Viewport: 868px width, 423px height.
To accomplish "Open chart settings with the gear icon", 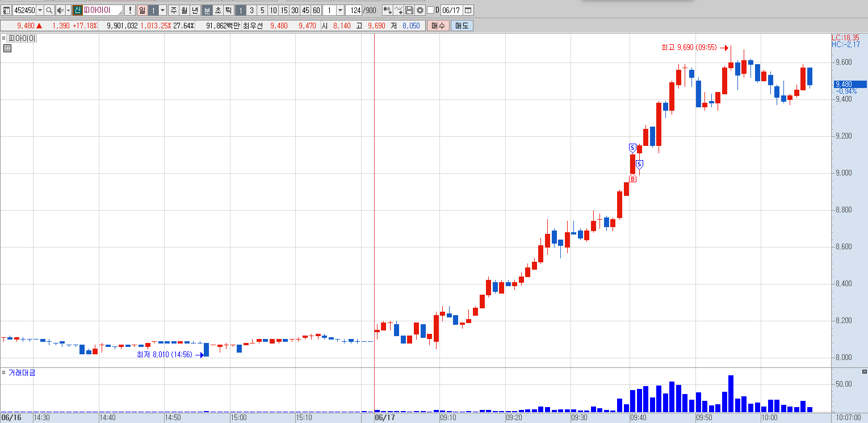I will [x=420, y=10].
